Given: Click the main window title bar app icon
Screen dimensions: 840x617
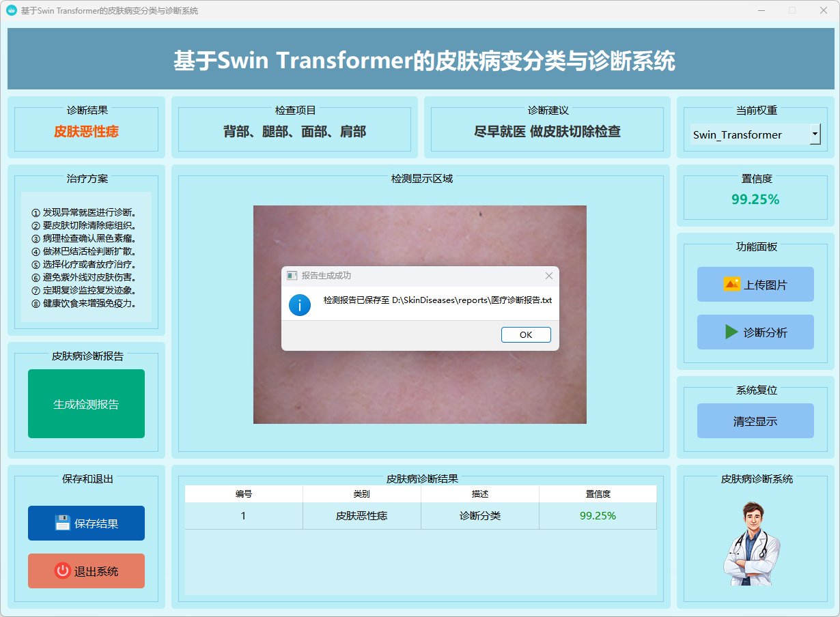Looking at the screenshot, I should [x=12, y=11].
